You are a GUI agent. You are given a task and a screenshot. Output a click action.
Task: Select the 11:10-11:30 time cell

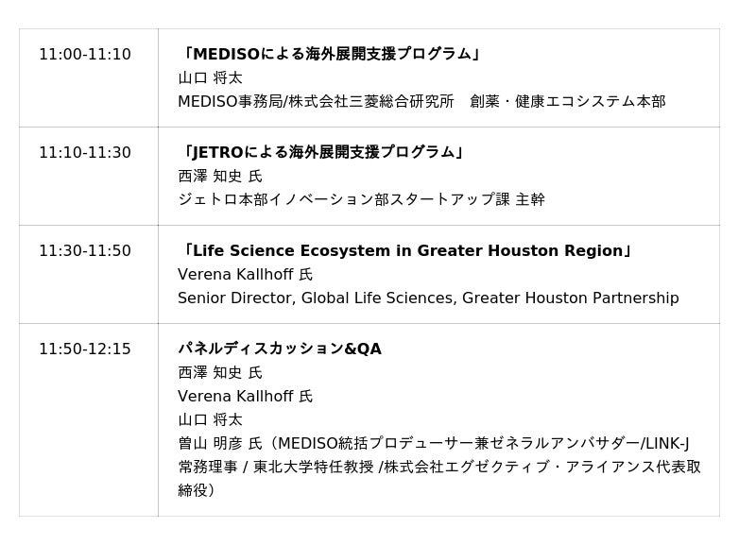click(85, 153)
